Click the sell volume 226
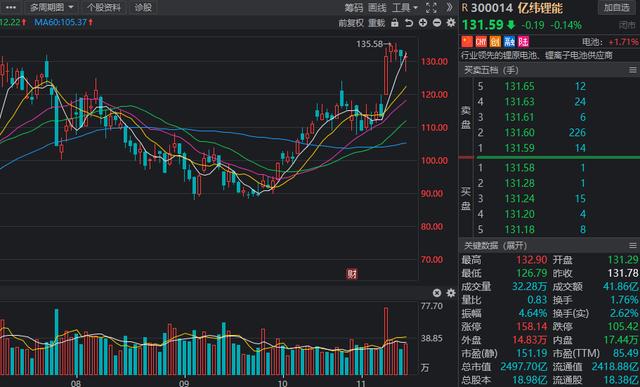This screenshot has width=640, height=387. 577,133
